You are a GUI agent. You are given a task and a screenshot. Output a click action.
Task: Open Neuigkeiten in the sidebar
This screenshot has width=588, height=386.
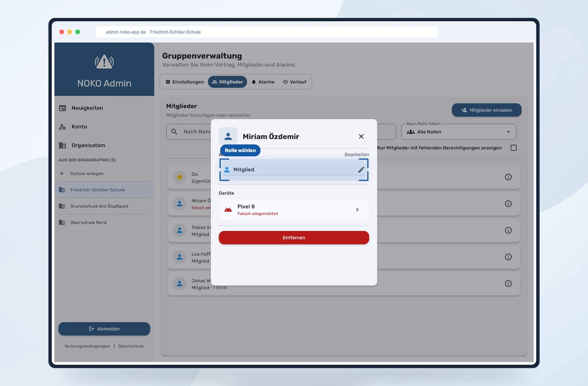pyautogui.click(x=104, y=108)
